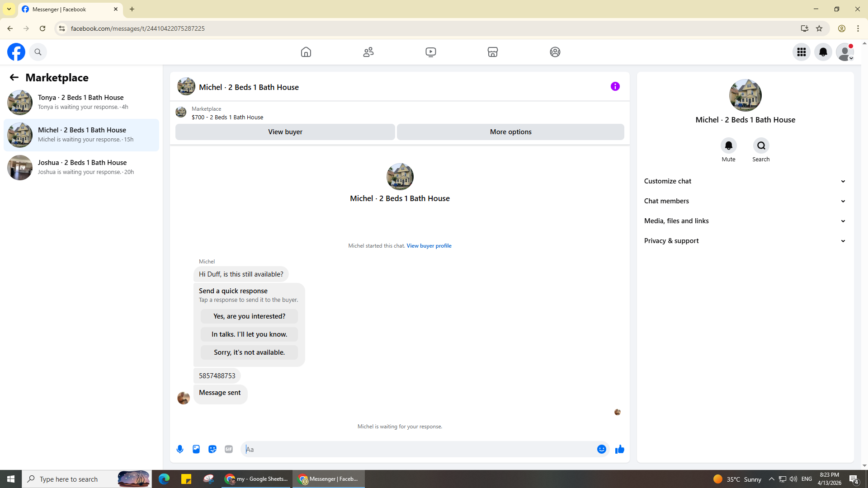Open the tab search dropdown

(9, 9)
